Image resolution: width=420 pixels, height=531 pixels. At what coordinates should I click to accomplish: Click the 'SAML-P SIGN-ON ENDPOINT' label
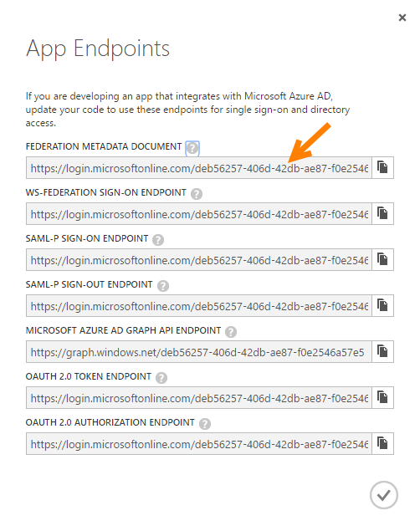87,238
